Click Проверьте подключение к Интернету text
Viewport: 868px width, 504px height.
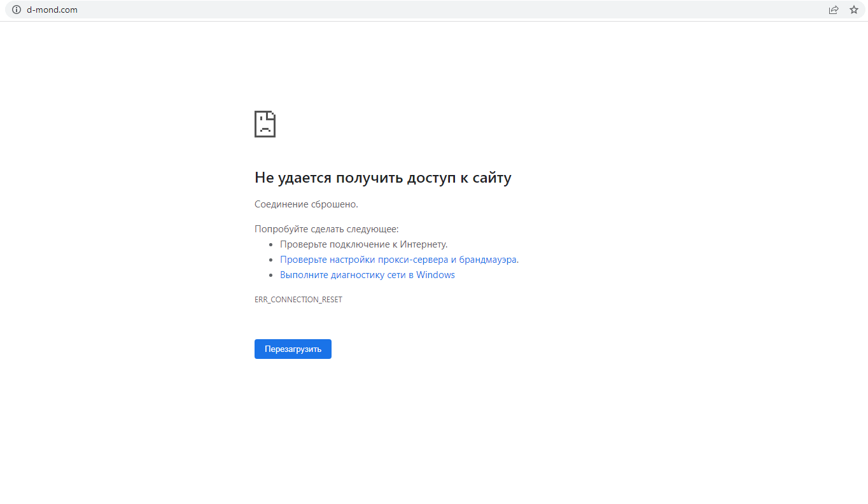[363, 244]
